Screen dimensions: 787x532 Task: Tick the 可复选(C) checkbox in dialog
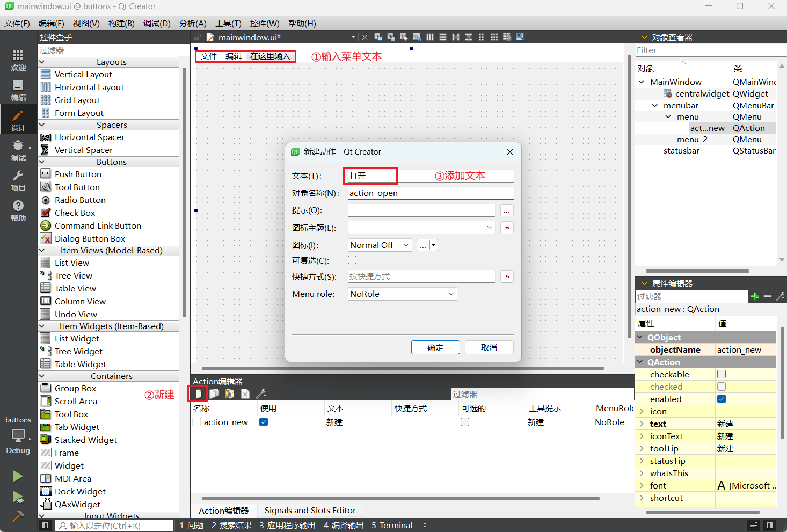(352, 260)
